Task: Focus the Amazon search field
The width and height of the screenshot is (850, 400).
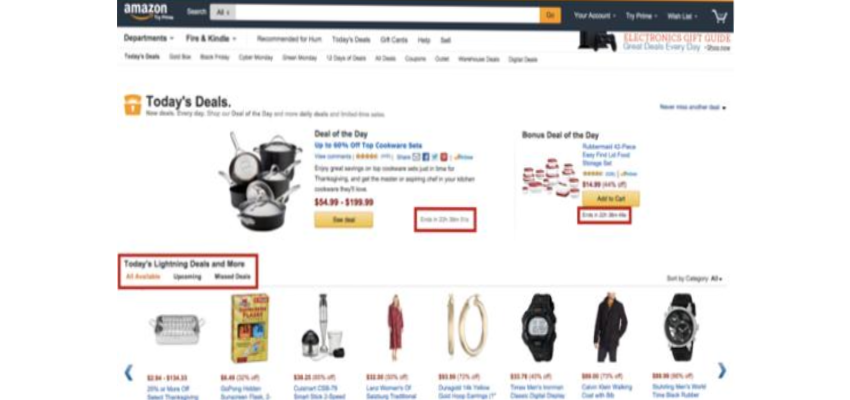Action: coord(387,14)
